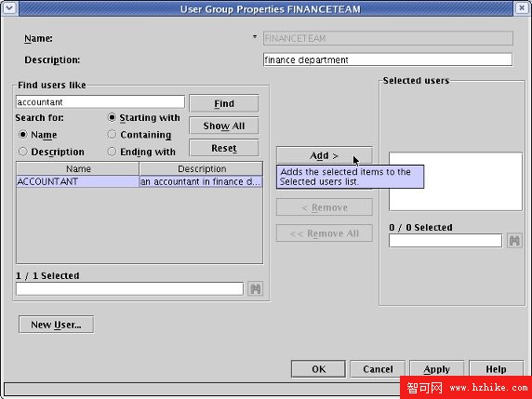Screen dimensions: 532x399
Task: Focus the Description field with finance department
Action: pyautogui.click(x=388, y=60)
